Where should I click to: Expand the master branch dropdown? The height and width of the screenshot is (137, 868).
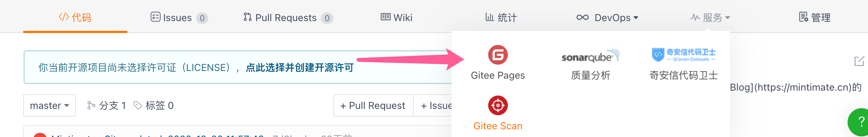pyautogui.click(x=50, y=105)
